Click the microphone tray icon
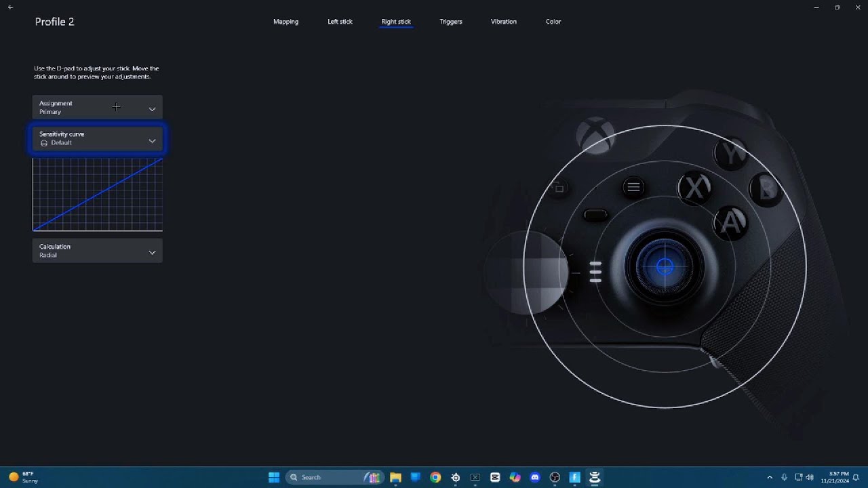The image size is (868, 488). coord(784,477)
